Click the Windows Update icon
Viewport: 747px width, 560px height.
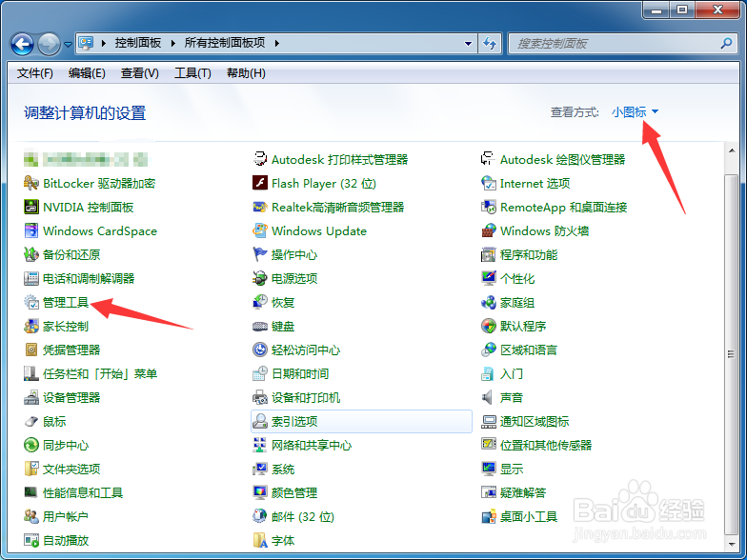tap(259, 230)
